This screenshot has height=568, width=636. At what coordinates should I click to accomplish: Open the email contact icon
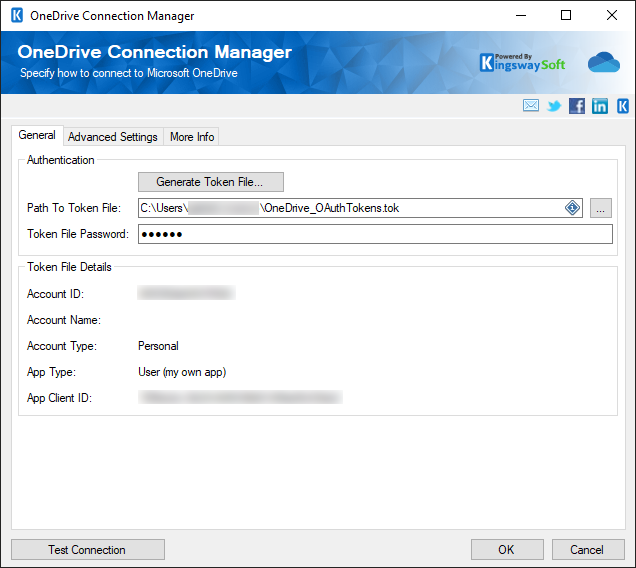click(531, 106)
